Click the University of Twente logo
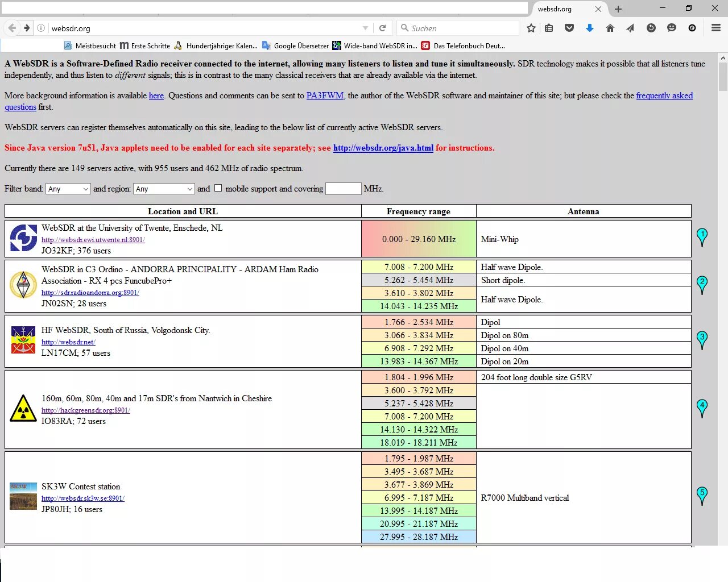This screenshot has height=582, width=728. [x=23, y=238]
